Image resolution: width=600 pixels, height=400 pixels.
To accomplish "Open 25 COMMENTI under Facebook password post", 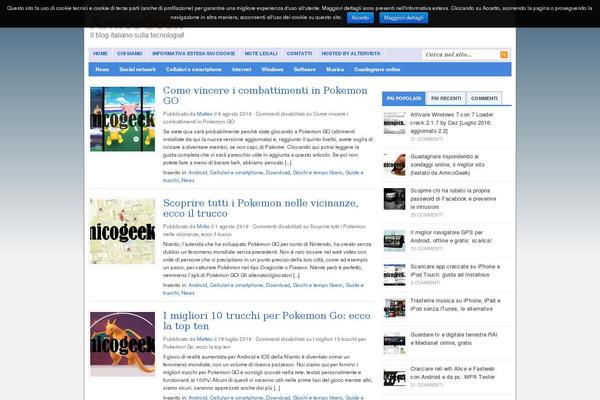I will coord(427,215).
